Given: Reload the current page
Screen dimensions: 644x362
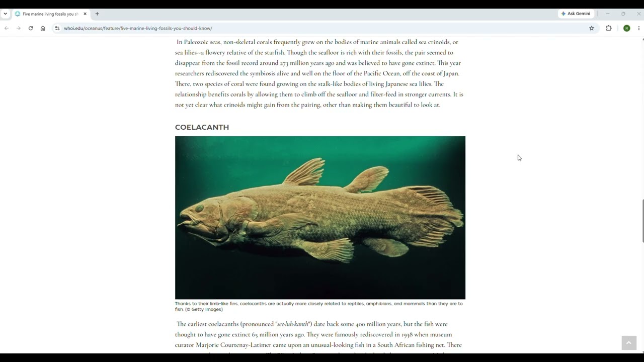Looking at the screenshot, I should coord(31,28).
